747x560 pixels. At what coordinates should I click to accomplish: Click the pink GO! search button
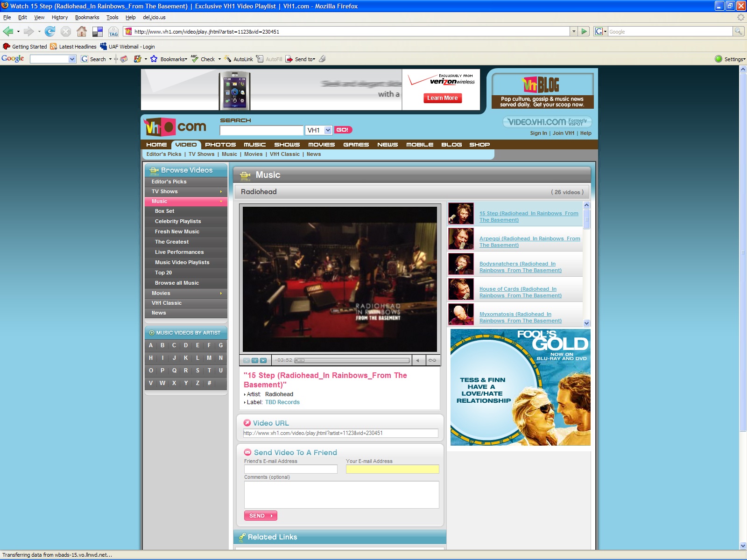[x=343, y=130]
